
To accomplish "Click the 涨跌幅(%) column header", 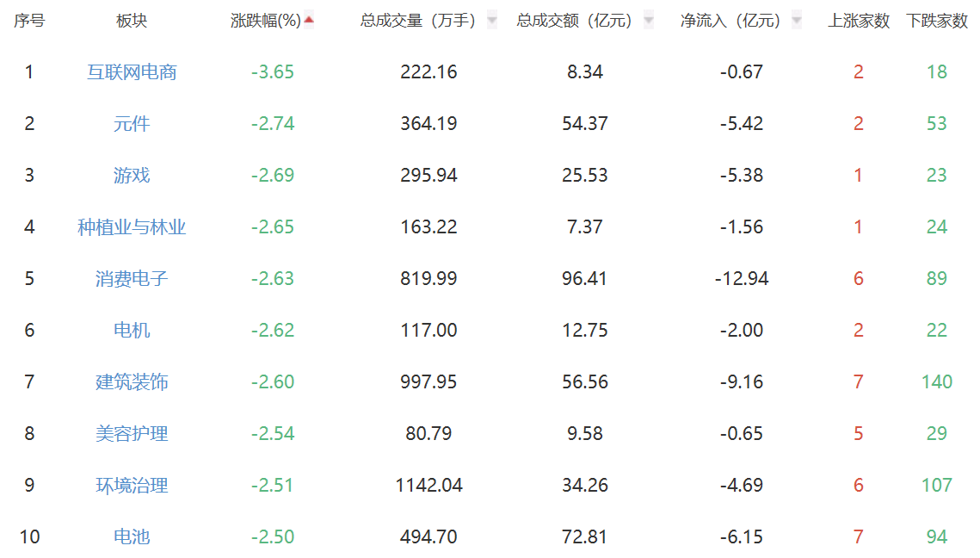I will (x=266, y=21).
